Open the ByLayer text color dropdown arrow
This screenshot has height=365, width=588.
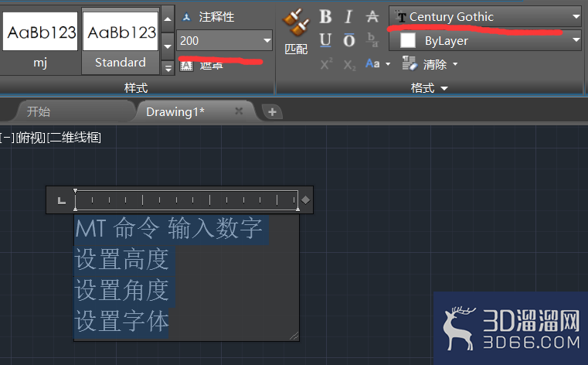(x=576, y=39)
